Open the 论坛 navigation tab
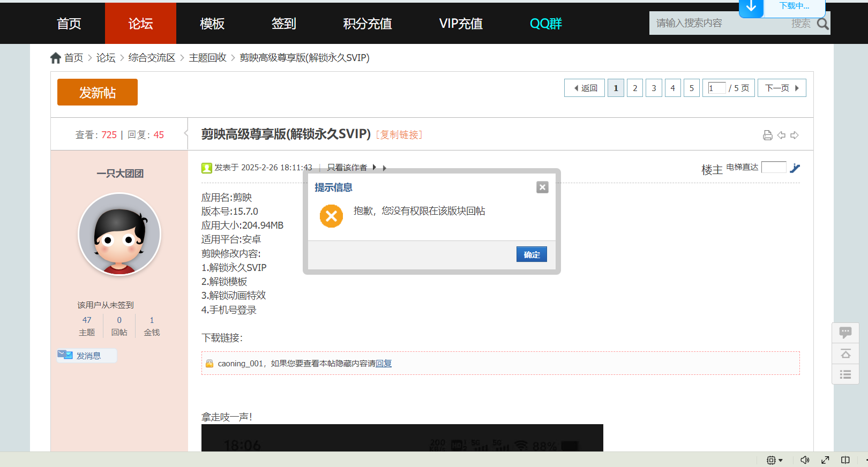868x467 pixels. click(140, 24)
